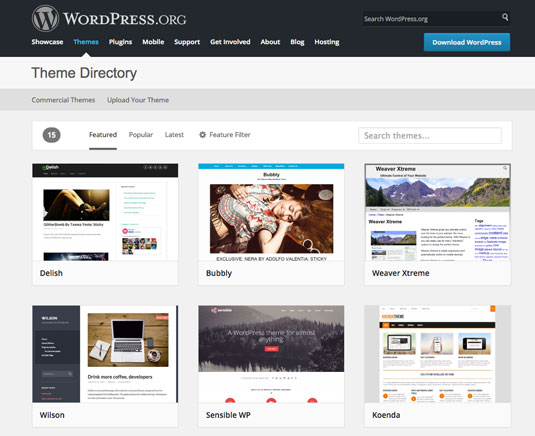Focus the Search themes input field
This screenshot has width=535, height=436.
pos(430,135)
